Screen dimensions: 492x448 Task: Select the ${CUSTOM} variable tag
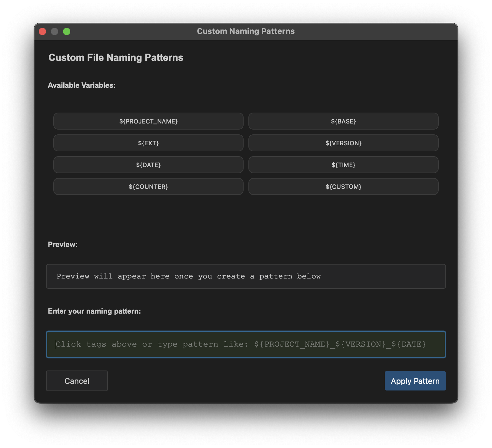tap(343, 186)
